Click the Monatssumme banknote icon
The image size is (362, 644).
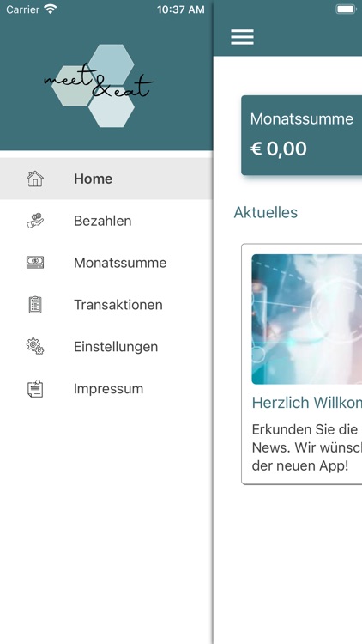35,263
